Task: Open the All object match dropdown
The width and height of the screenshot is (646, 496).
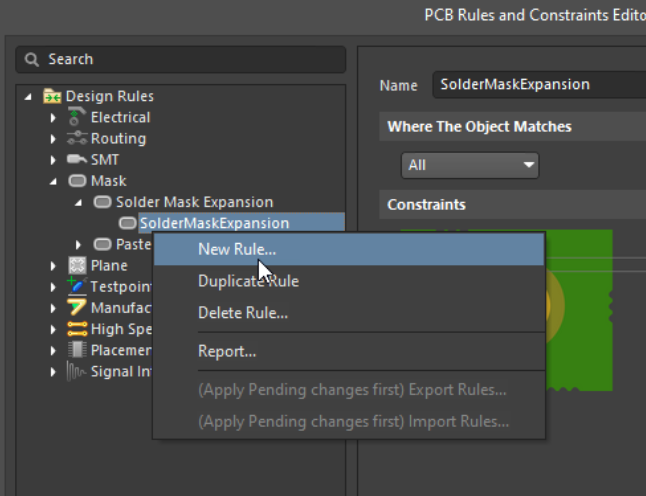Action: coord(470,165)
